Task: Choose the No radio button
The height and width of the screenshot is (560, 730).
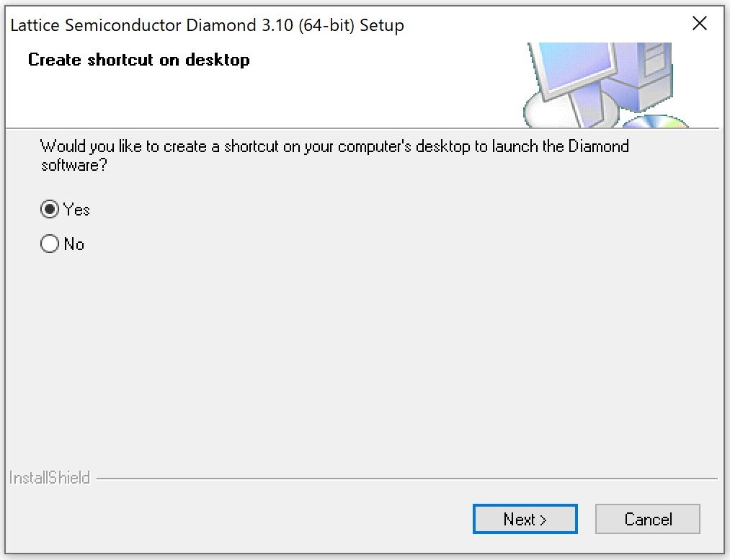Action: (49, 244)
